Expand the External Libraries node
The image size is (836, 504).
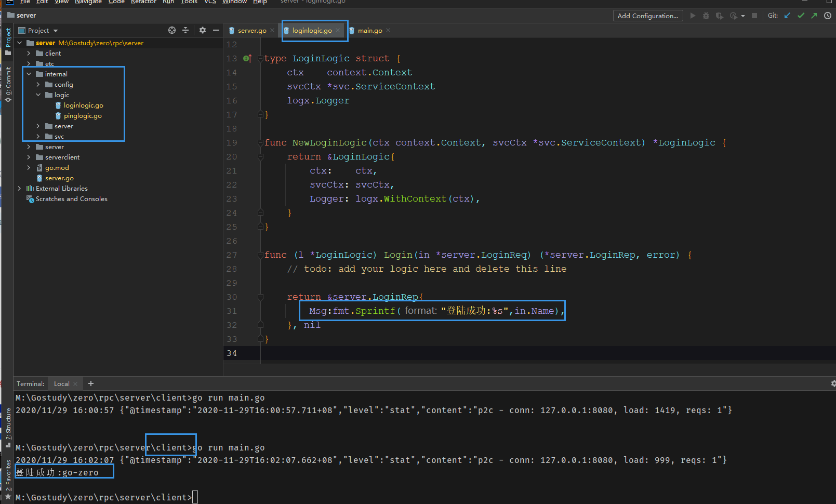[x=20, y=189]
